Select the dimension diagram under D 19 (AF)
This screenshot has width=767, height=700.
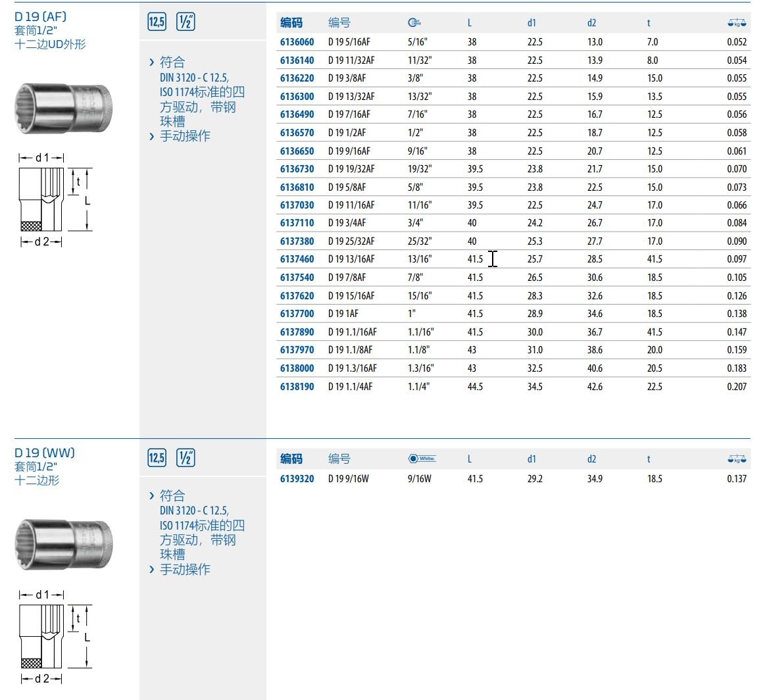coord(54,200)
